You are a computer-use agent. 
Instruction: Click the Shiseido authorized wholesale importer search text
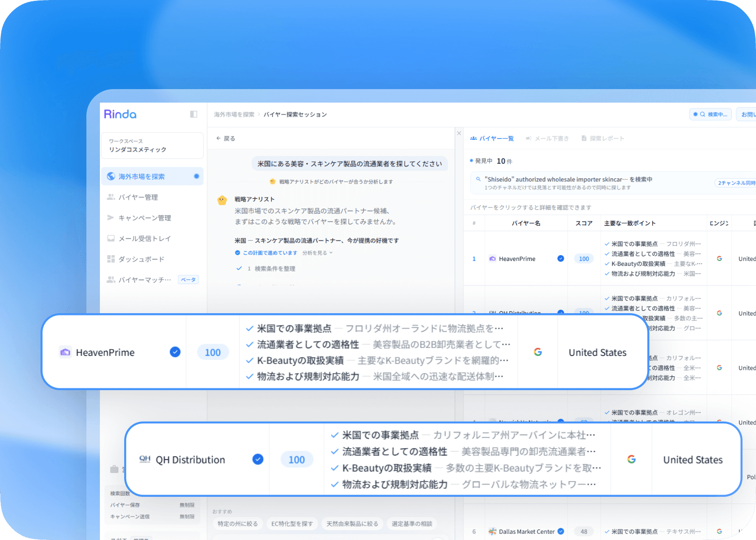click(568, 179)
